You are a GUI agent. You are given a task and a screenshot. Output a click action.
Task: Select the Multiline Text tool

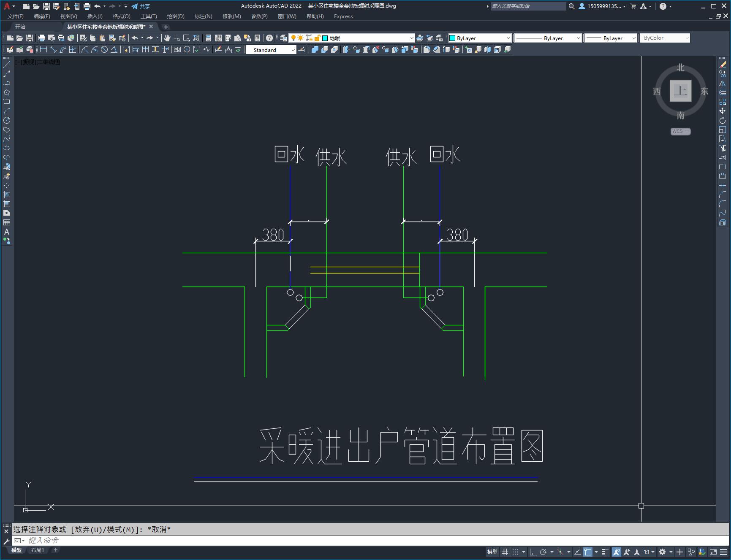[7, 232]
